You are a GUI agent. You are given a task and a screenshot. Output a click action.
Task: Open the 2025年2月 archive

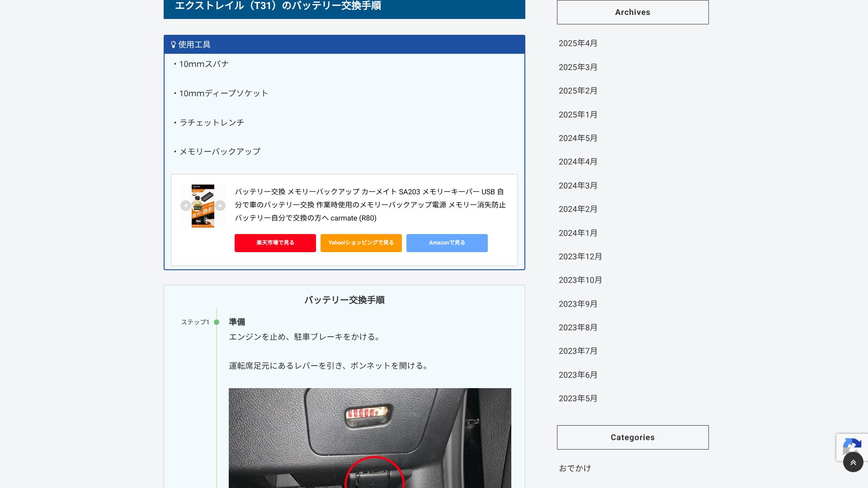click(x=578, y=91)
